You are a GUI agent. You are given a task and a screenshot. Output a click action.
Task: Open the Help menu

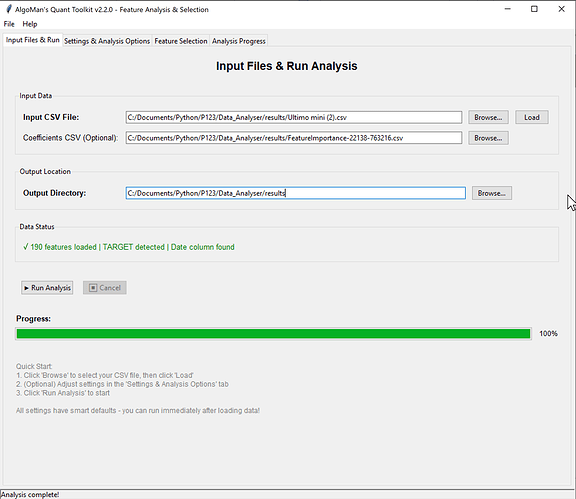(30, 24)
